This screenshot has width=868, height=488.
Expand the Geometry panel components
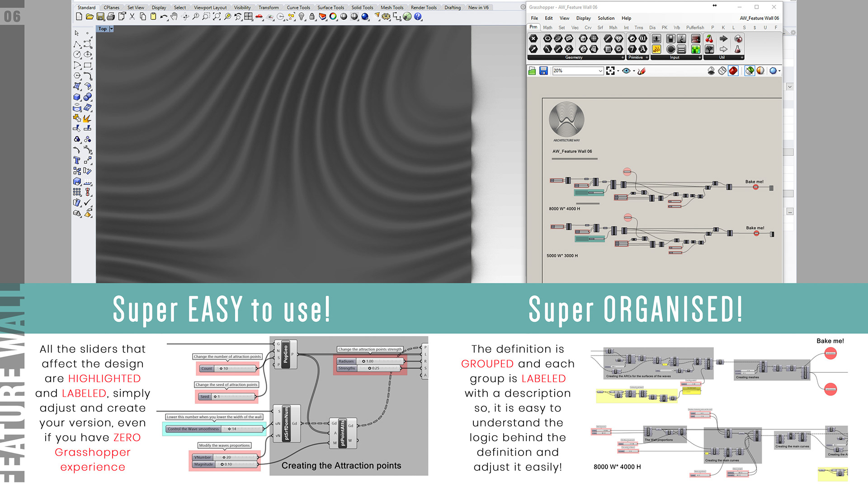(x=623, y=57)
